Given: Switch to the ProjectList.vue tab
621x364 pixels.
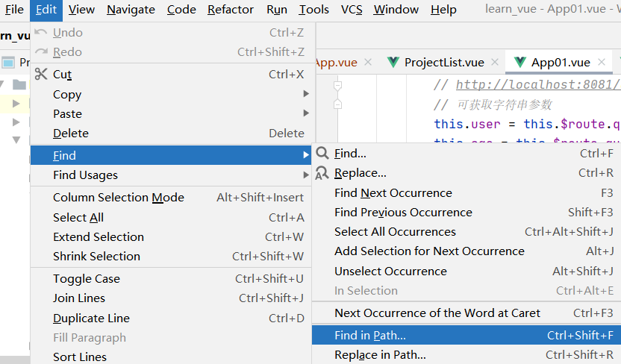Looking at the screenshot, I should tap(443, 62).
